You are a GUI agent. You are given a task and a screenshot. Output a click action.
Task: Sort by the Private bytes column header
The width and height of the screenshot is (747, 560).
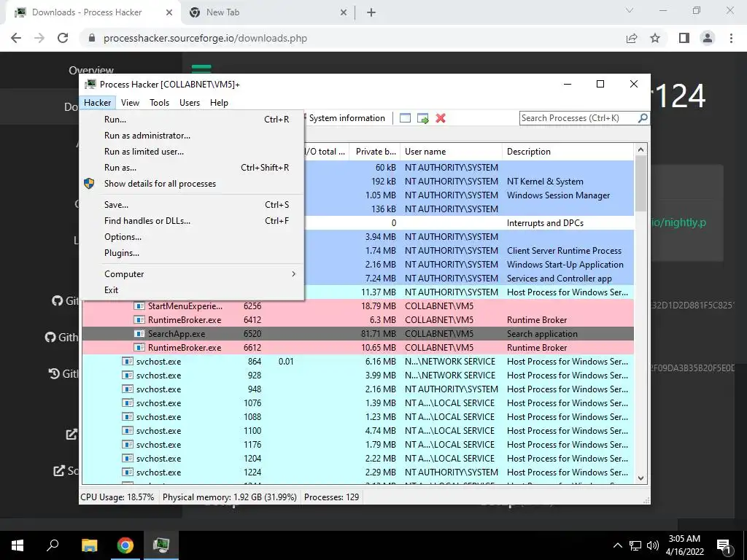tap(375, 152)
